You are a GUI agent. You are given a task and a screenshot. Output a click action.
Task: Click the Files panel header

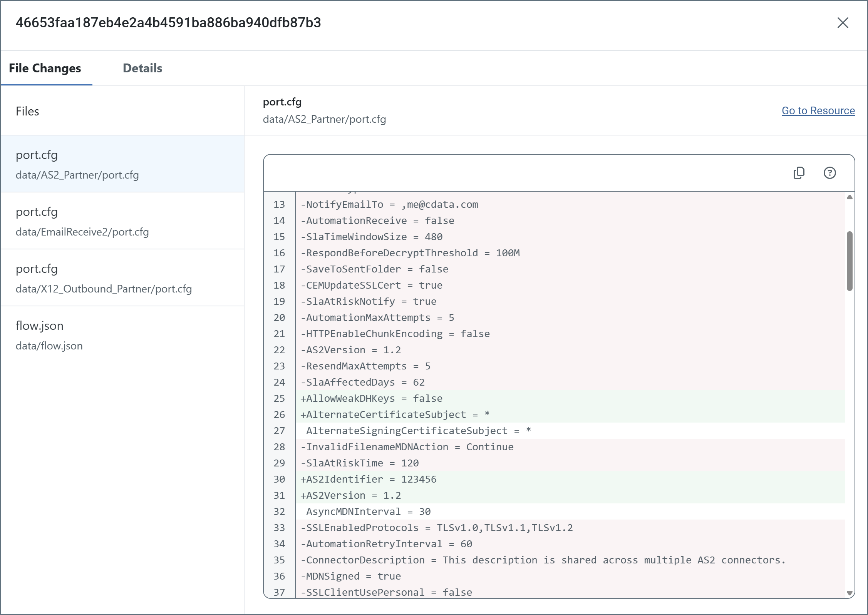pyautogui.click(x=27, y=111)
